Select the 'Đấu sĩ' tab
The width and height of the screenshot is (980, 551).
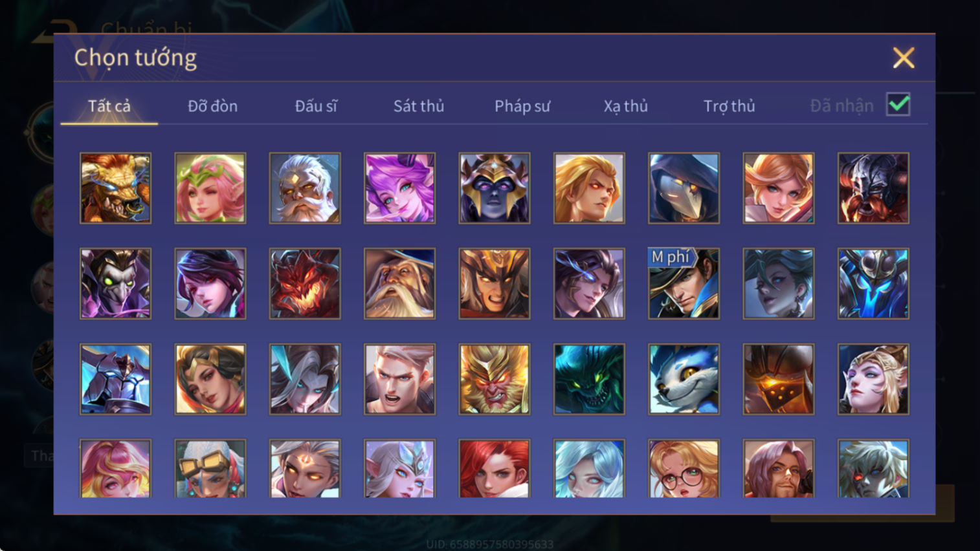point(316,106)
